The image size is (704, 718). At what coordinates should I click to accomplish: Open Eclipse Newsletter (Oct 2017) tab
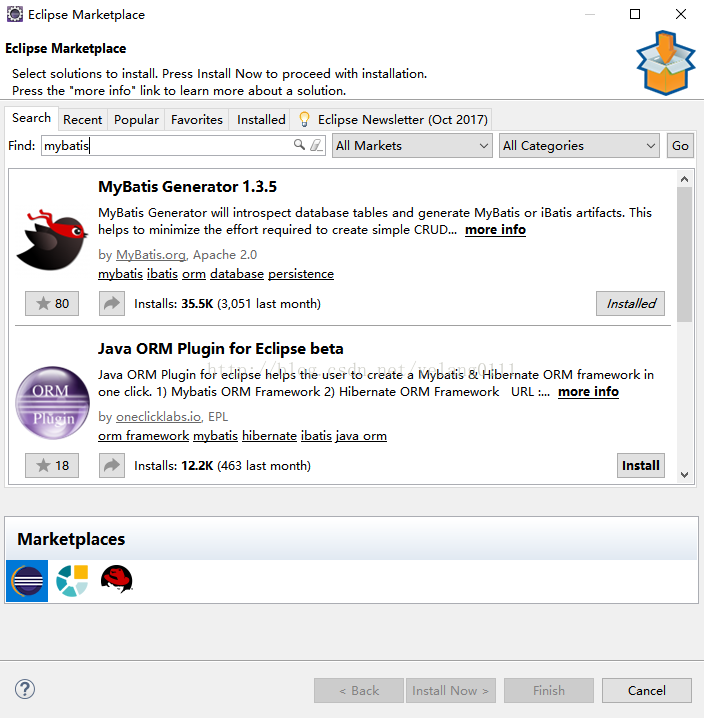(392, 120)
